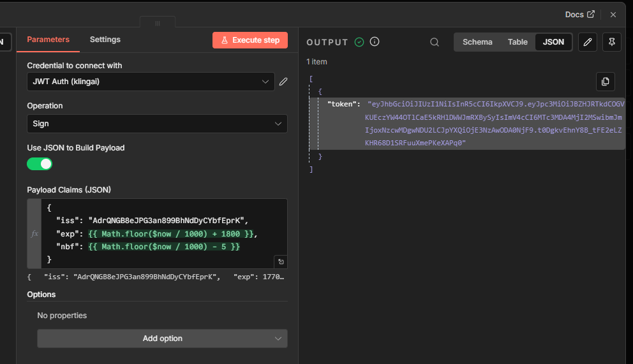Open the Add option dropdown
The width and height of the screenshot is (633, 364).
162,339
